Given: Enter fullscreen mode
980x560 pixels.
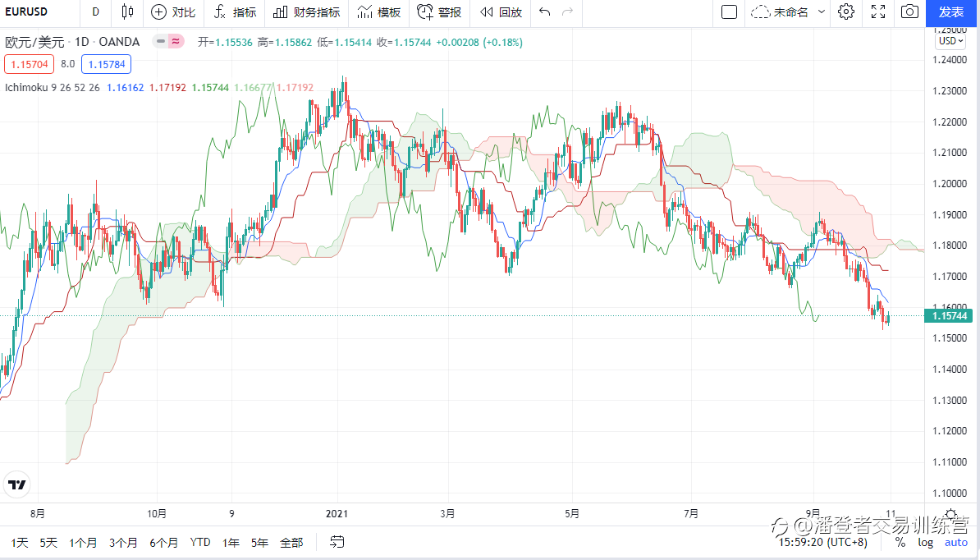Looking at the screenshot, I should 877,12.
